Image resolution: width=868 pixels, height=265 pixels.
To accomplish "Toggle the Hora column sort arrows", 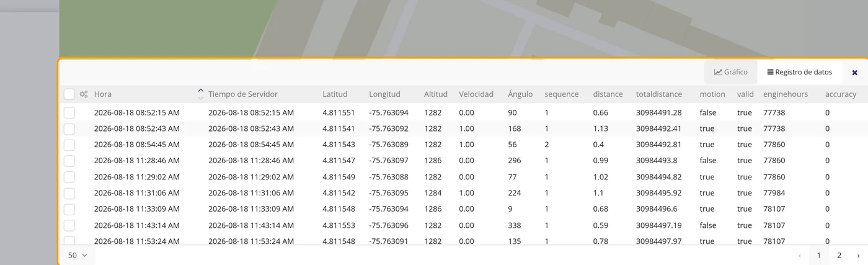I will [200, 94].
